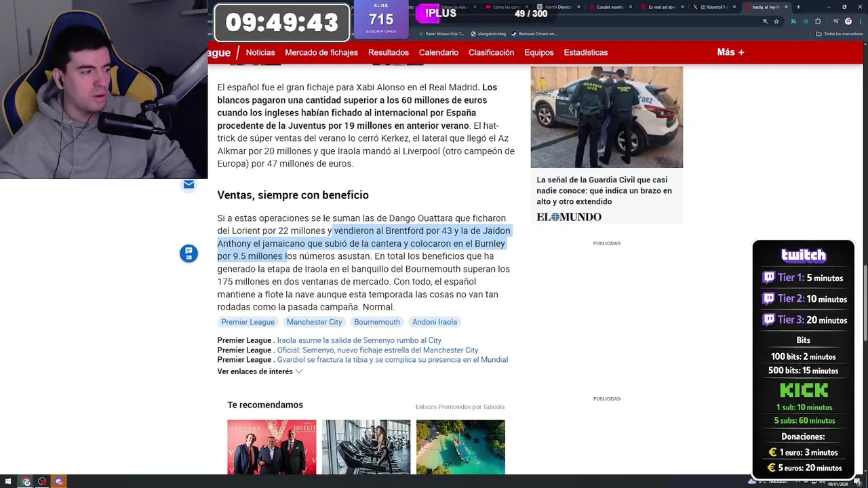Expand Ver enlaces de interés
This screenshot has width=868, height=488.
(260, 371)
